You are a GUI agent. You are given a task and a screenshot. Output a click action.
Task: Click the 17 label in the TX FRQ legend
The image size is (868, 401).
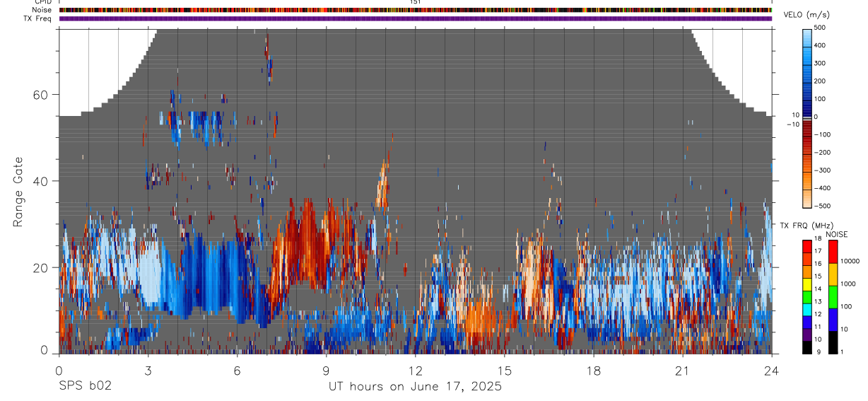[x=818, y=251]
